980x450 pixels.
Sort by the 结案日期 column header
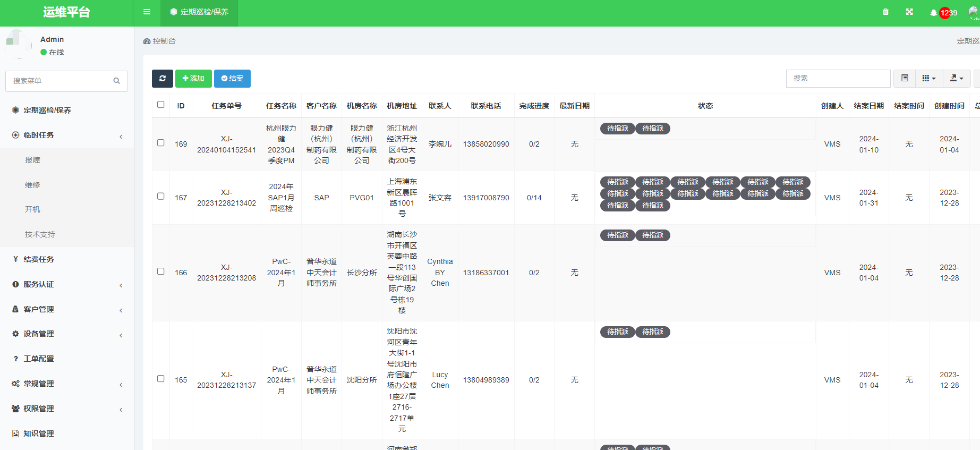tap(869, 106)
